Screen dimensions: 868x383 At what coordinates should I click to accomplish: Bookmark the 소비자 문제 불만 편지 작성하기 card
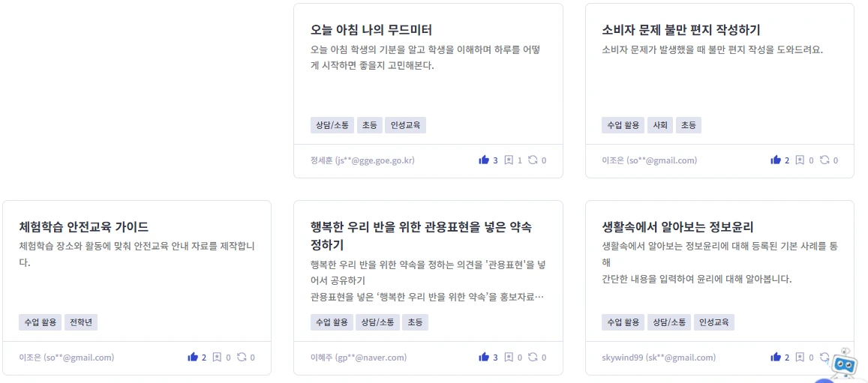(x=800, y=160)
